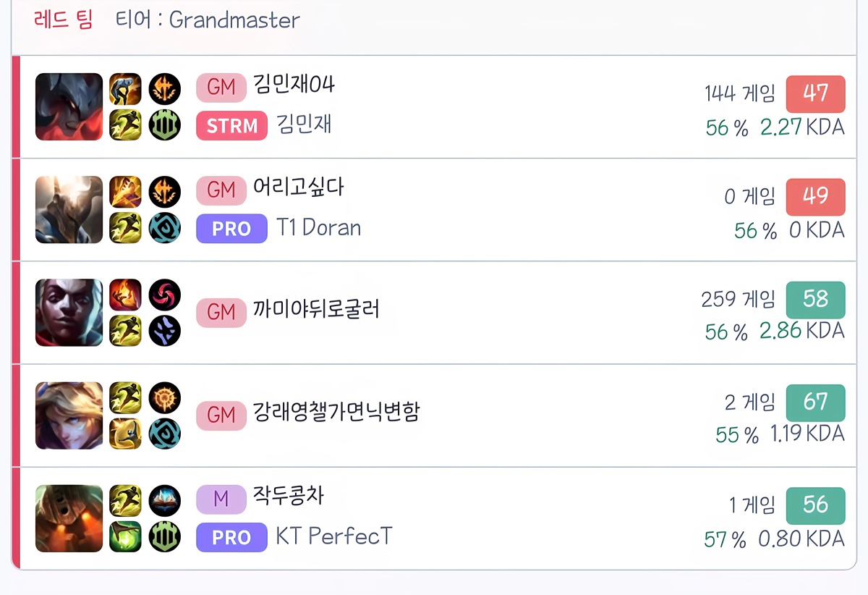Click the Ghost spell icon for 김민재04
Image resolution: width=868 pixels, height=595 pixels.
coord(125,89)
